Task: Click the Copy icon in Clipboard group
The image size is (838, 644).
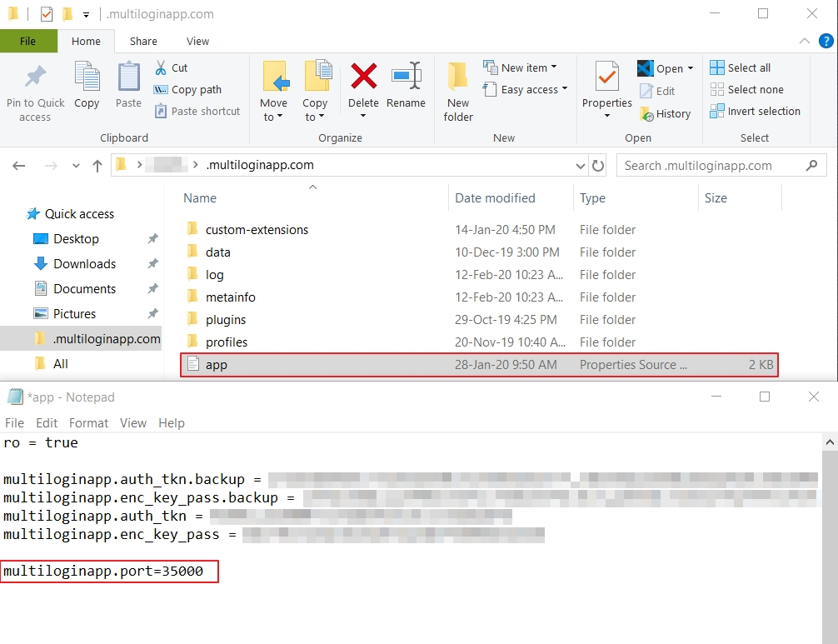Action: [87, 77]
